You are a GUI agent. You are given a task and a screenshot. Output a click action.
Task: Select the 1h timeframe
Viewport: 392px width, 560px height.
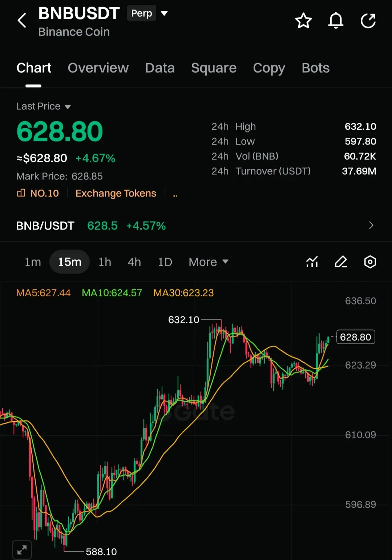pos(105,262)
